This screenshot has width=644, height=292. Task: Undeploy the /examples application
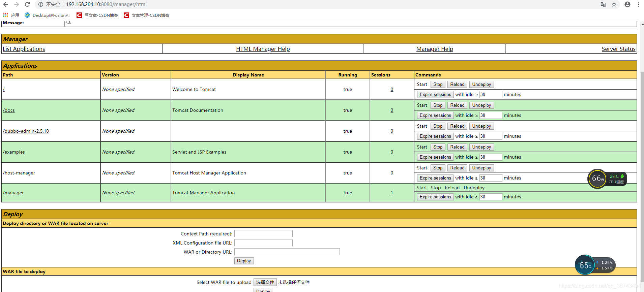click(x=481, y=147)
